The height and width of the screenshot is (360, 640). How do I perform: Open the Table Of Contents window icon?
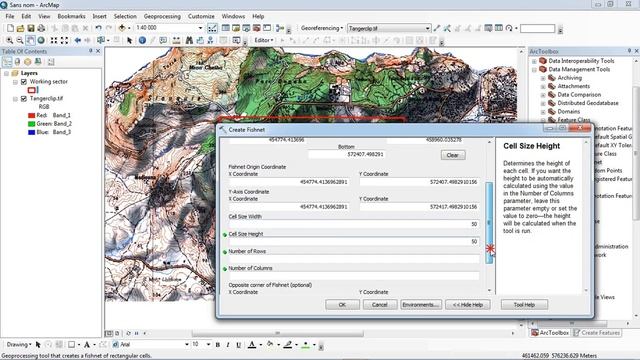pos(225,28)
